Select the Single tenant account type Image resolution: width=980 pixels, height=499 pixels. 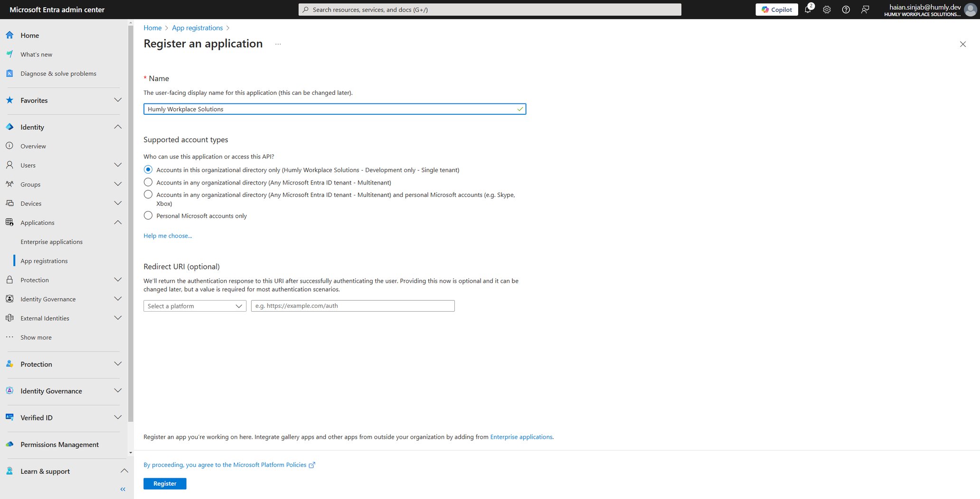pos(148,169)
